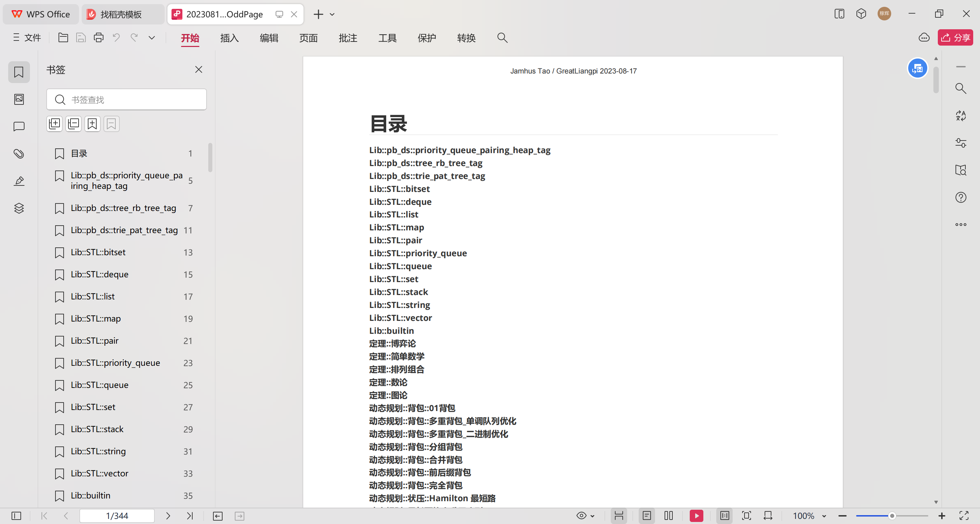This screenshot has height=524, width=980.
Task: Open more options ellipsis in right sidebar
Action: pos(961,225)
